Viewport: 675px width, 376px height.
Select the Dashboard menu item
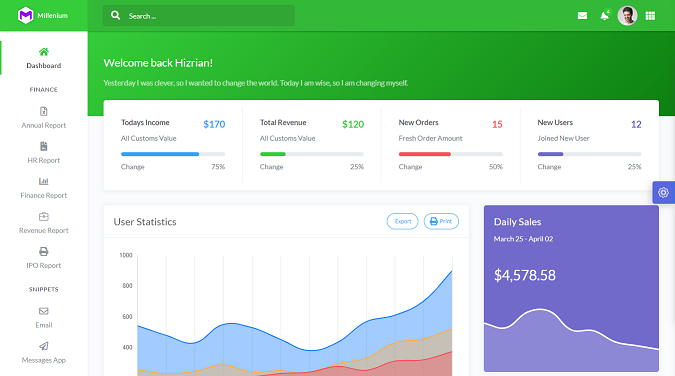click(43, 58)
